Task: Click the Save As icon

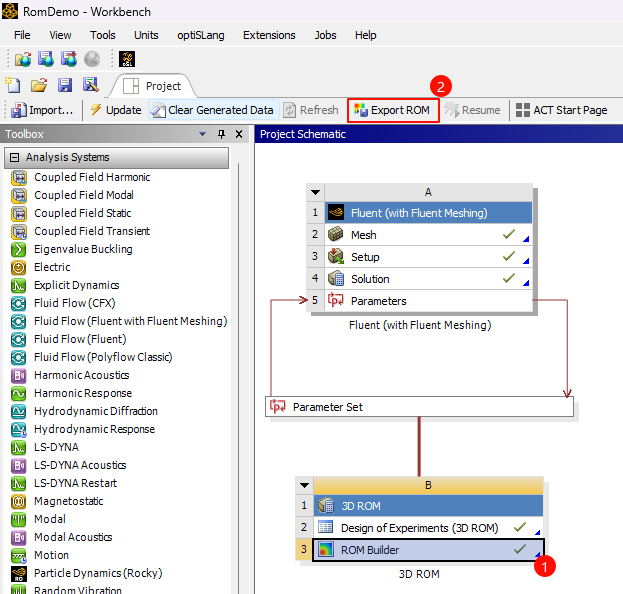Action: pos(91,85)
